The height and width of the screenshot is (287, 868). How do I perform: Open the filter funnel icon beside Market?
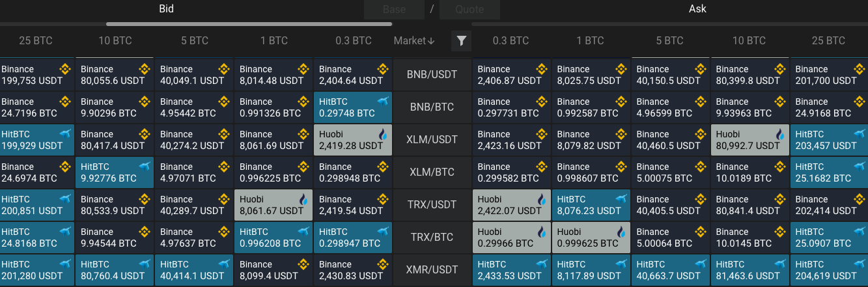coord(461,41)
